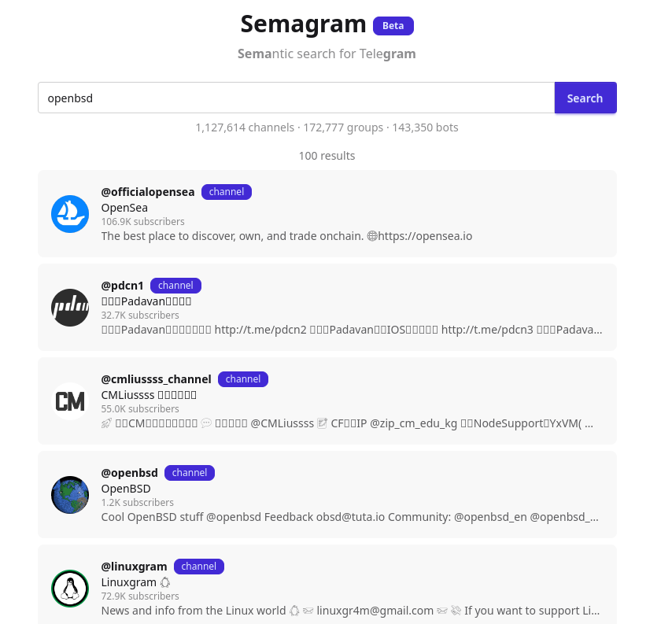Open the @cmliussss_channel handle link
This screenshot has width=672, height=624.
coord(156,379)
